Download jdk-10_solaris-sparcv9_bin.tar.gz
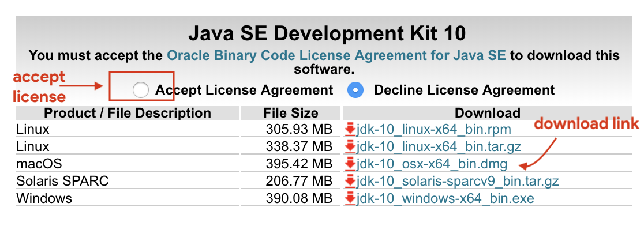 tap(458, 181)
